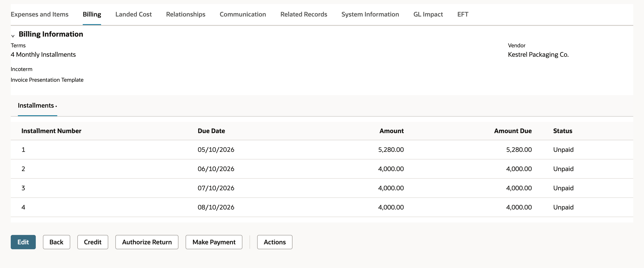
Task: View the System Information tab
Action: click(x=370, y=14)
